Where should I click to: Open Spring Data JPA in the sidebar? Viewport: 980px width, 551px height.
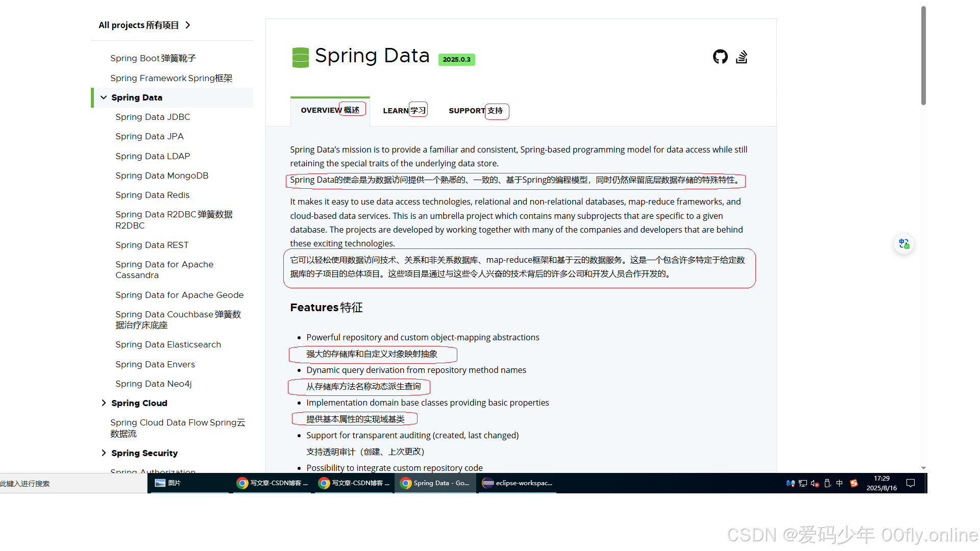pos(150,136)
